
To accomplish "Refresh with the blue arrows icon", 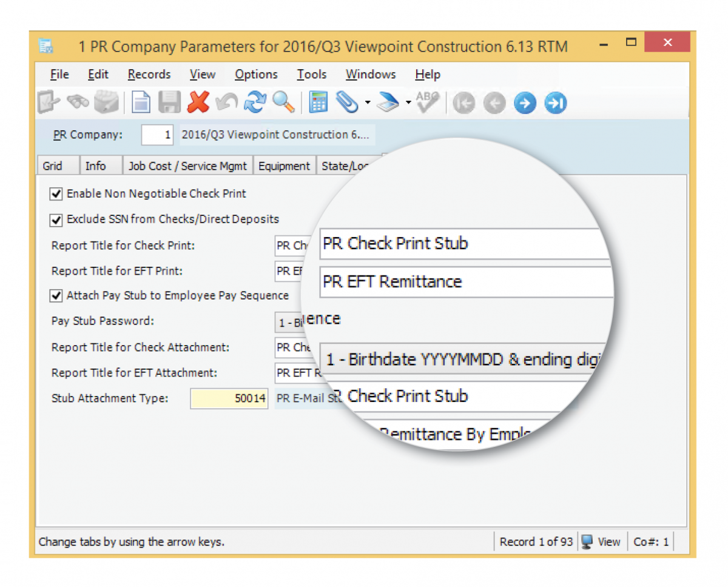I will (x=255, y=103).
